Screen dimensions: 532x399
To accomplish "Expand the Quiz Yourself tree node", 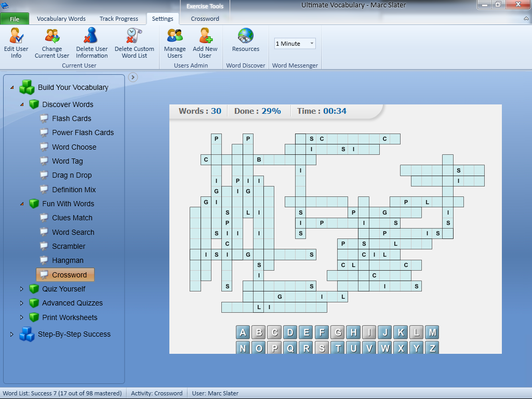I will click(22, 289).
